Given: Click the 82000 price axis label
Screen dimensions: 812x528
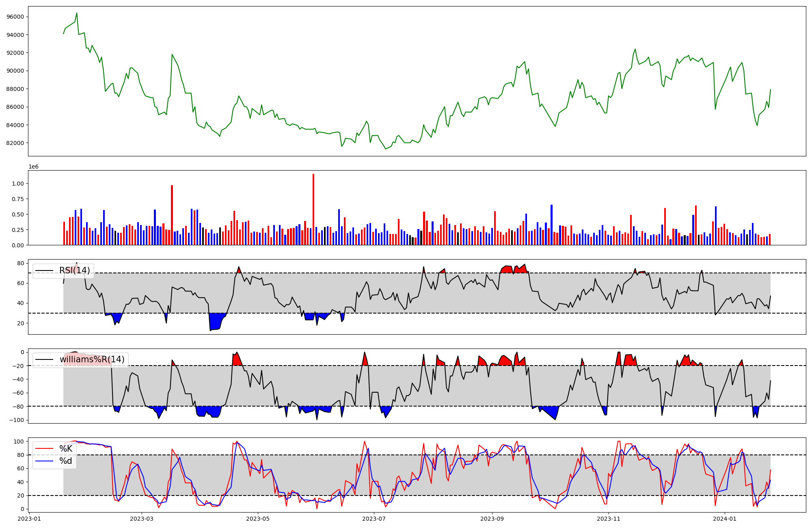Looking at the screenshot, I should click(x=15, y=143).
